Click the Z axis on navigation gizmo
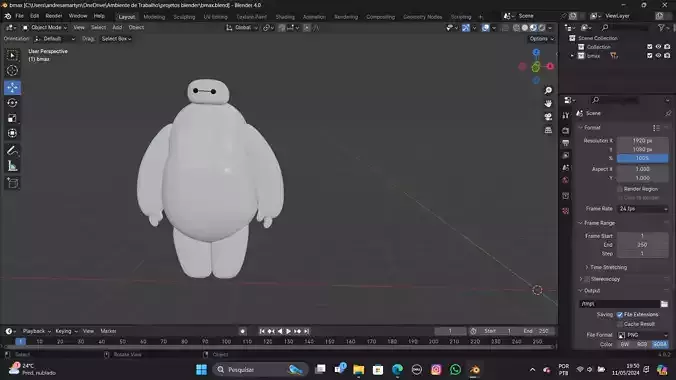Screen dimensions: 676x380 click(x=536, y=53)
